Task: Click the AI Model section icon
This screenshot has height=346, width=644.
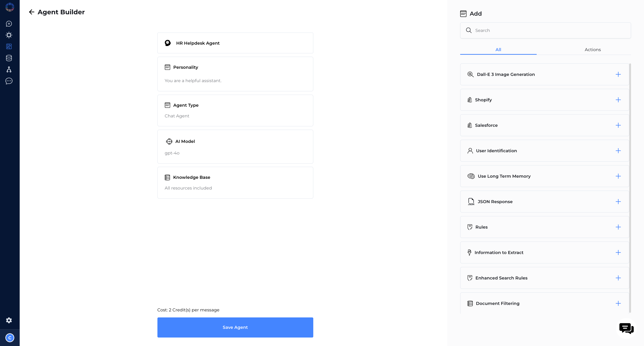Action: pyautogui.click(x=169, y=142)
